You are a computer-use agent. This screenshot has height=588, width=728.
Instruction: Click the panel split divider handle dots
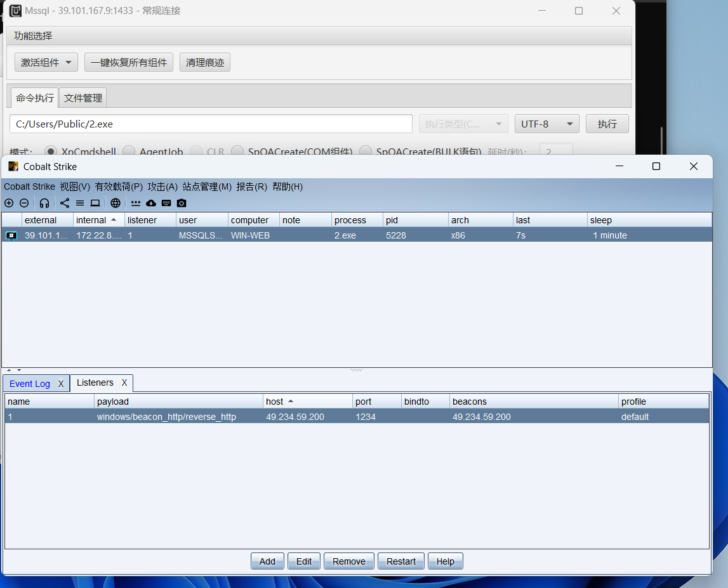pos(357,370)
